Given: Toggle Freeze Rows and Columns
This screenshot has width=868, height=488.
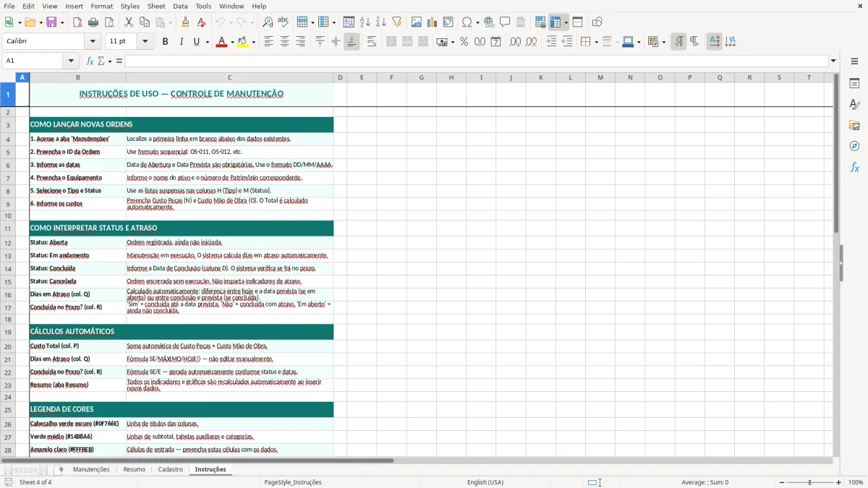Looking at the screenshot, I should [556, 22].
